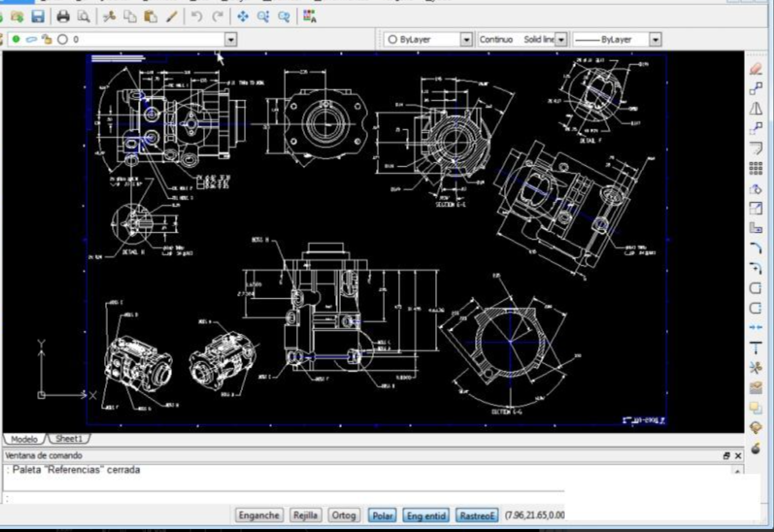Switch to the Modelo tab
The width and height of the screenshot is (774, 532).
24,439
